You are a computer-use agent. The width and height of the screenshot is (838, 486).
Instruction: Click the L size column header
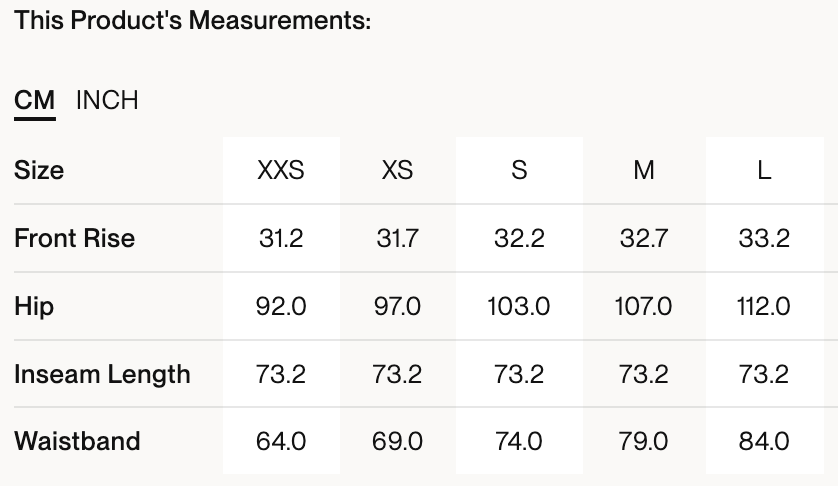click(x=764, y=170)
